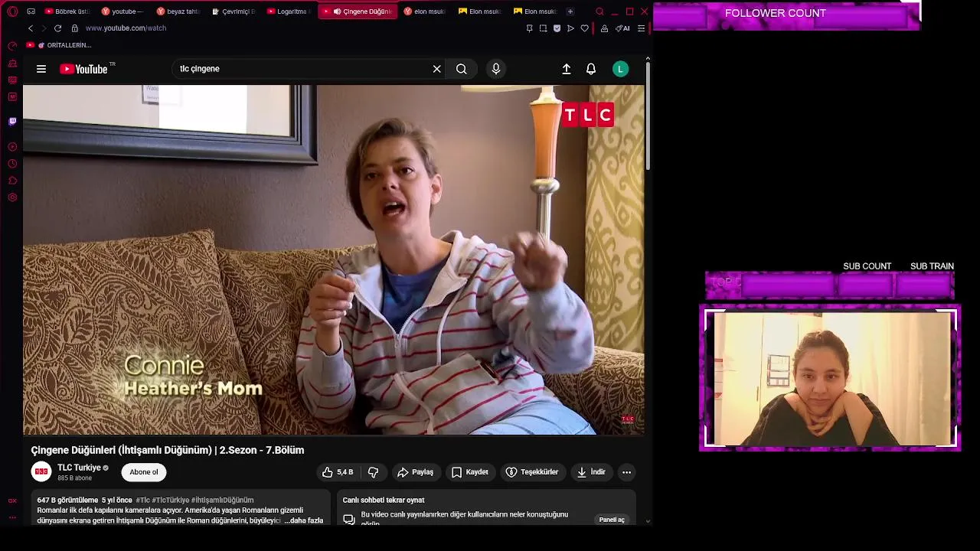Open Twitch in Opera sidebar
The height and width of the screenshot is (551, 980).
[x=12, y=121]
